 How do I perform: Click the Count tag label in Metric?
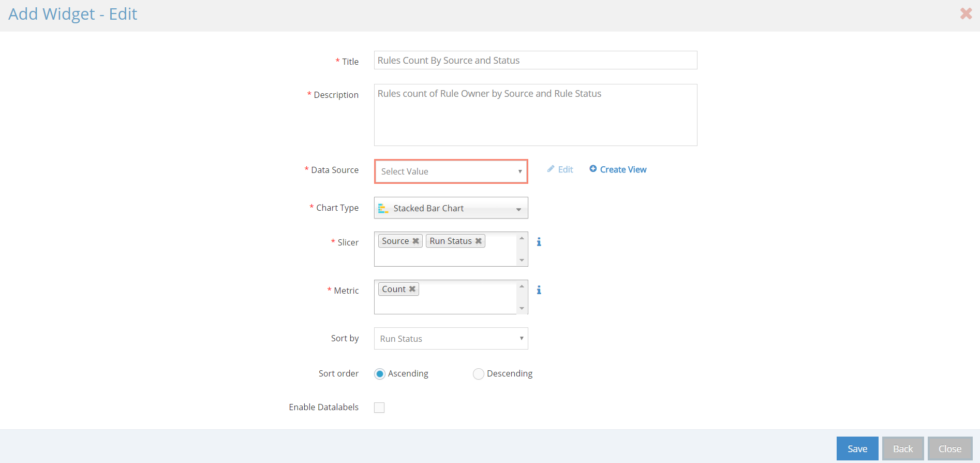(x=394, y=289)
